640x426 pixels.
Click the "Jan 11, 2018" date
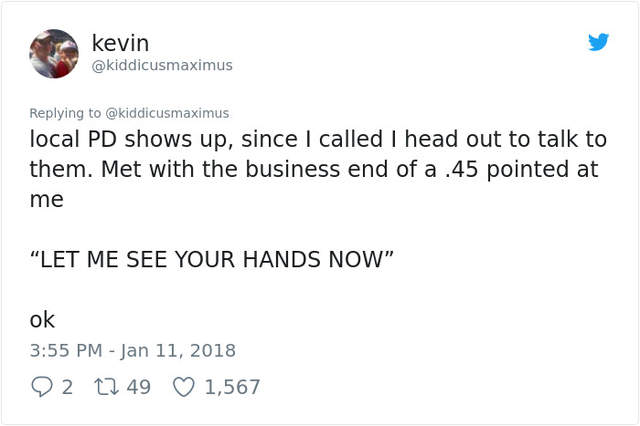[178, 351]
